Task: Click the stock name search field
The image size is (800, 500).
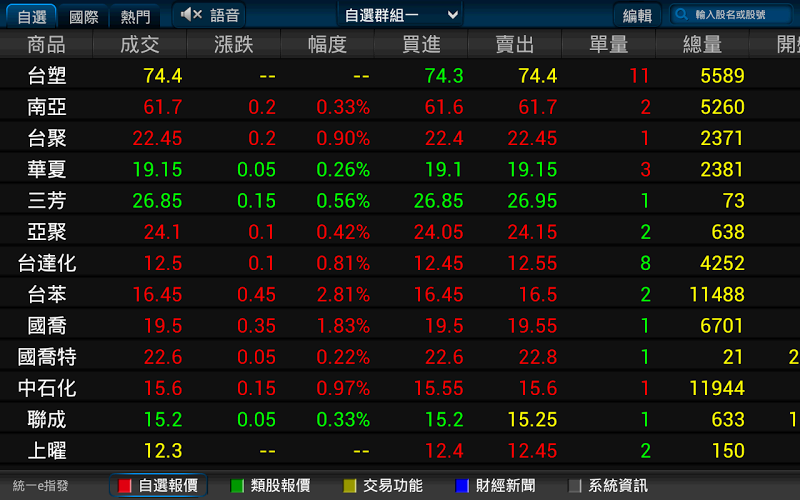Action: [x=732, y=15]
